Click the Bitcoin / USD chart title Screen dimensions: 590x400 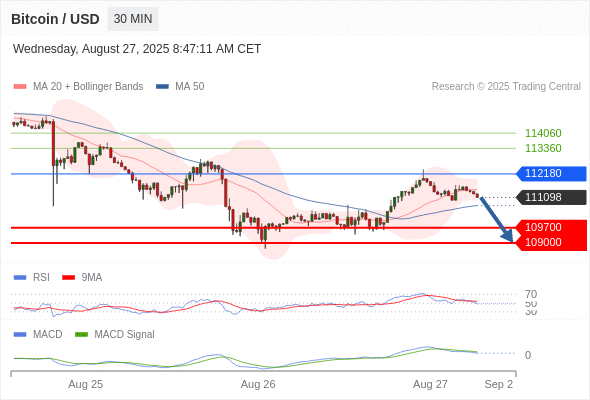point(55,19)
